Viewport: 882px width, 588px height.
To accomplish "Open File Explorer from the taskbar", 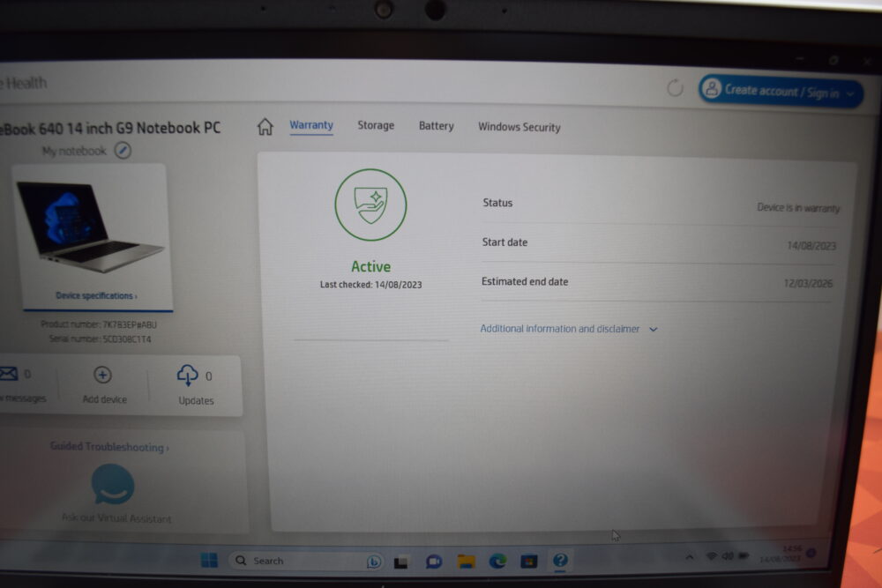I will tap(466, 561).
